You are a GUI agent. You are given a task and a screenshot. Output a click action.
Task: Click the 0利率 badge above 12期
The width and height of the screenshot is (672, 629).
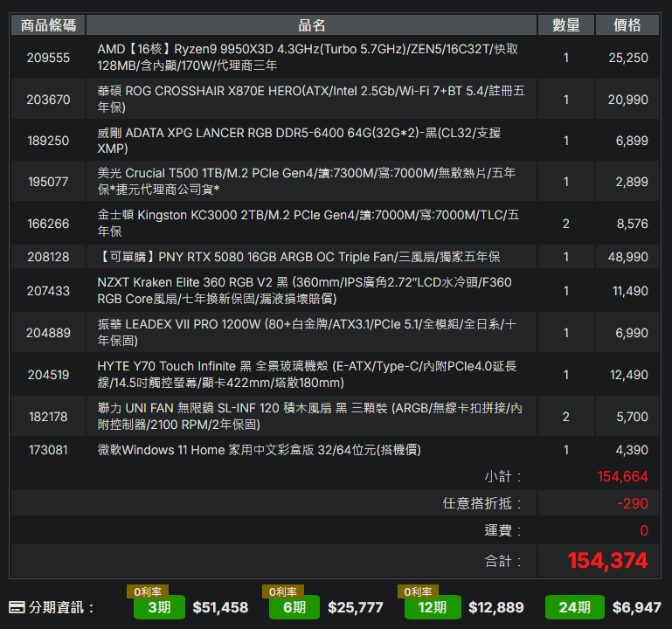(418, 591)
